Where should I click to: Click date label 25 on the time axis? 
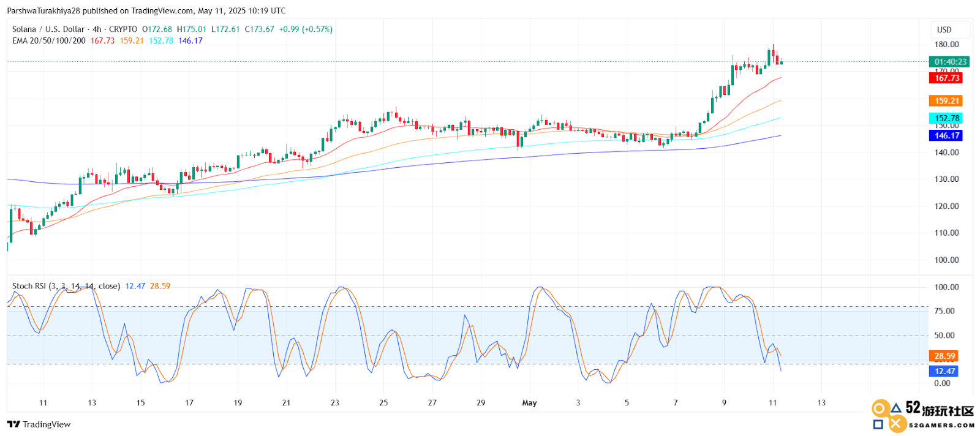[383, 403]
